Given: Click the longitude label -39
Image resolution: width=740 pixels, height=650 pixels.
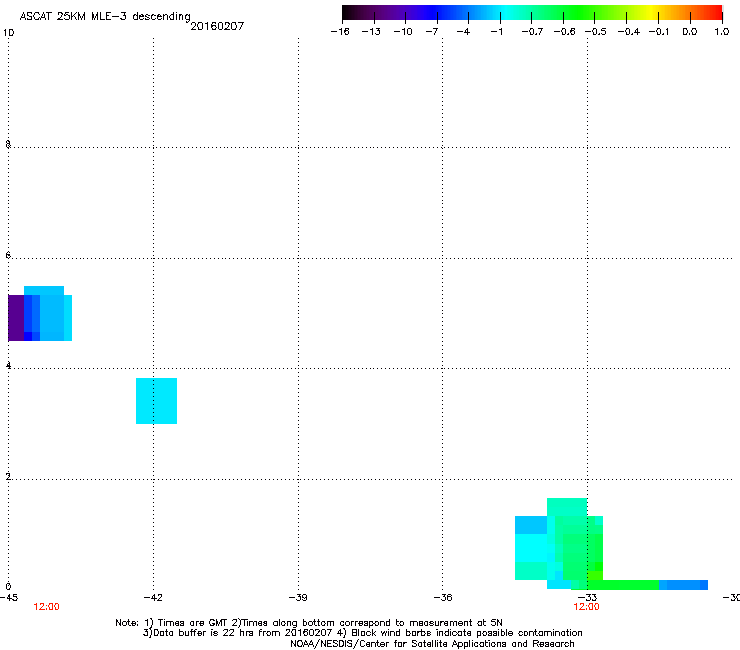Looking at the screenshot, I should [298, 598].
